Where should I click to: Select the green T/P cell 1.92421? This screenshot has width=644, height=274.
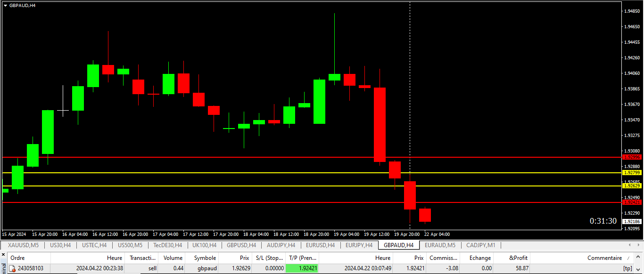click(x=302, y=268)
